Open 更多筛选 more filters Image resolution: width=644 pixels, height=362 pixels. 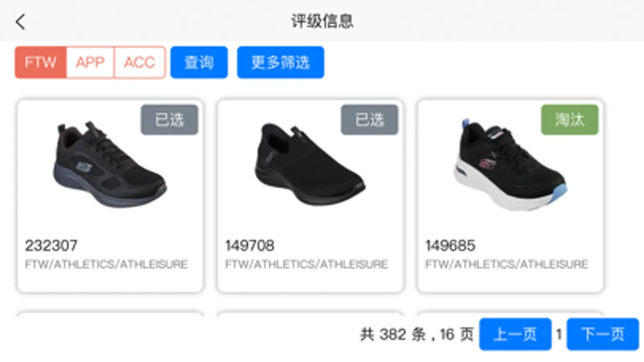(x=280, y=62)
